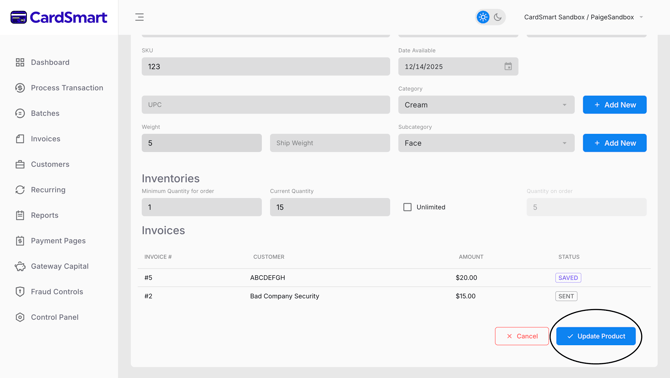670x378 pixels.
Task: Click the Control Panel gear icon
Action: click(20, 317)
